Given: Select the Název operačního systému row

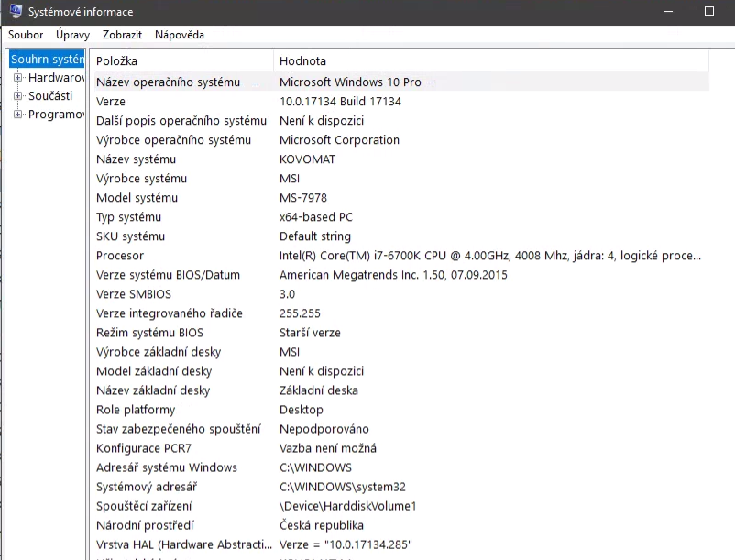Looking at the screenshot, I should [x=169, y=82].
